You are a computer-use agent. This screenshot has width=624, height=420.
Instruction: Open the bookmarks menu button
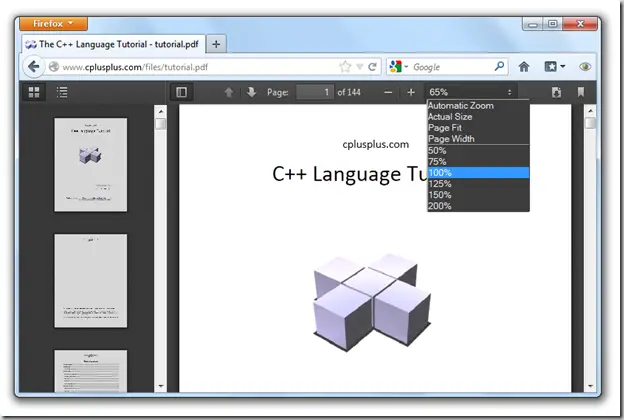click(554, 67)
